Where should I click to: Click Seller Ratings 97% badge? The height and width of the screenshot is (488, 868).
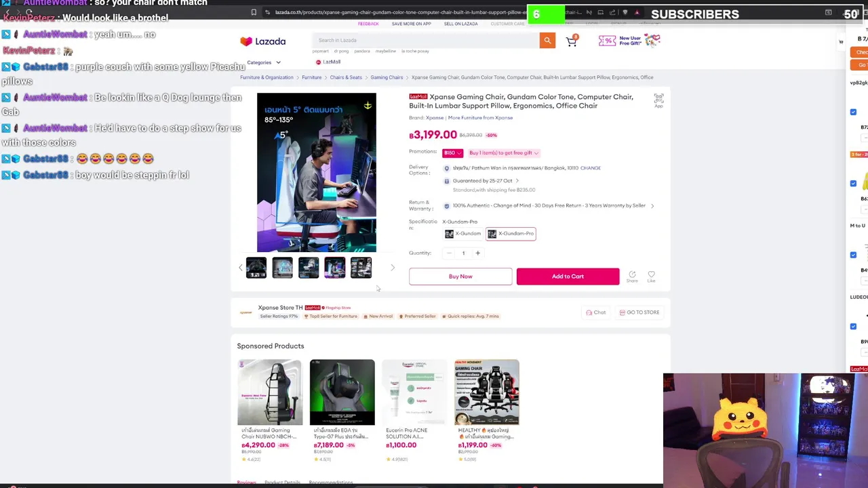click(x=279, y=317)
